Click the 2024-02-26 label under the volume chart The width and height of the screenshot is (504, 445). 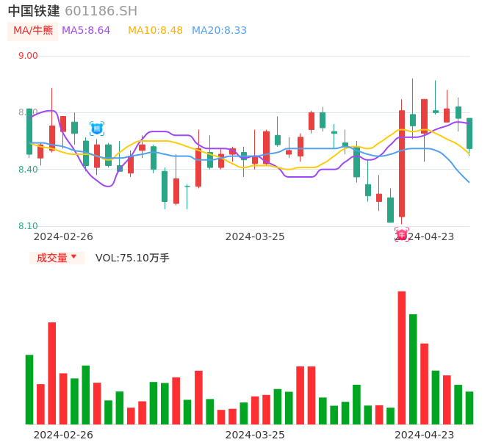[63, 435]
